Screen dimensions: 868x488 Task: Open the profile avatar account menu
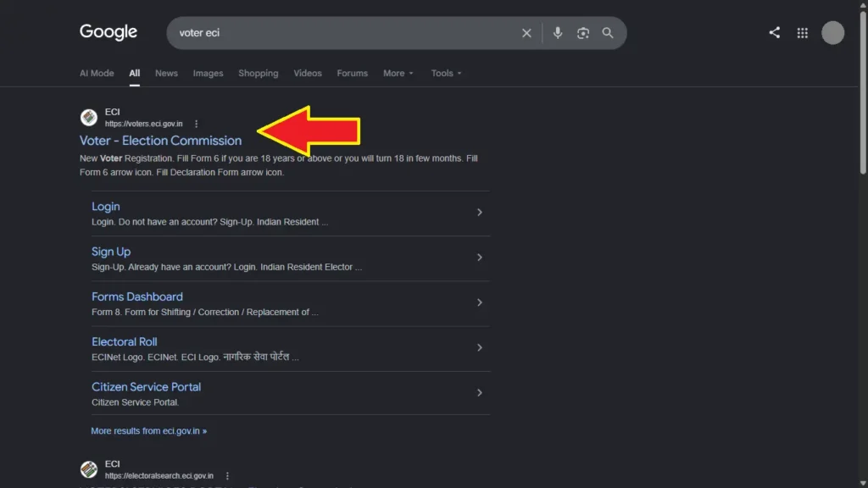coord(832,33)
